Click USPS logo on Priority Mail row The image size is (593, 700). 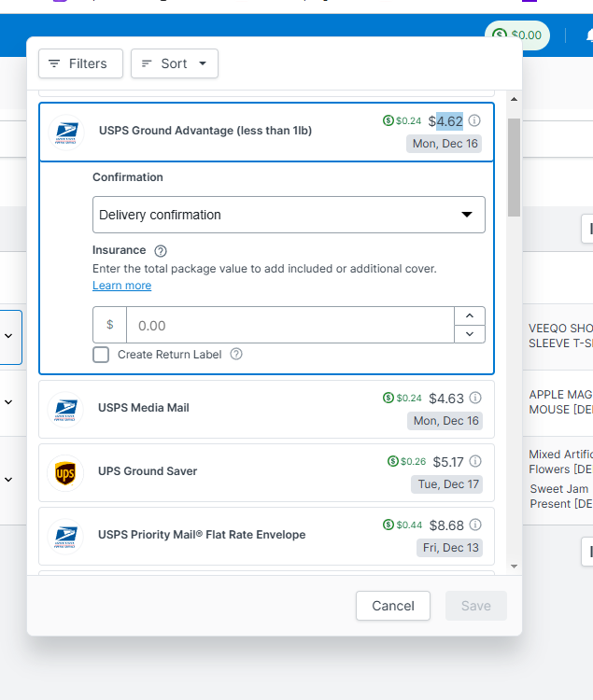65,536
